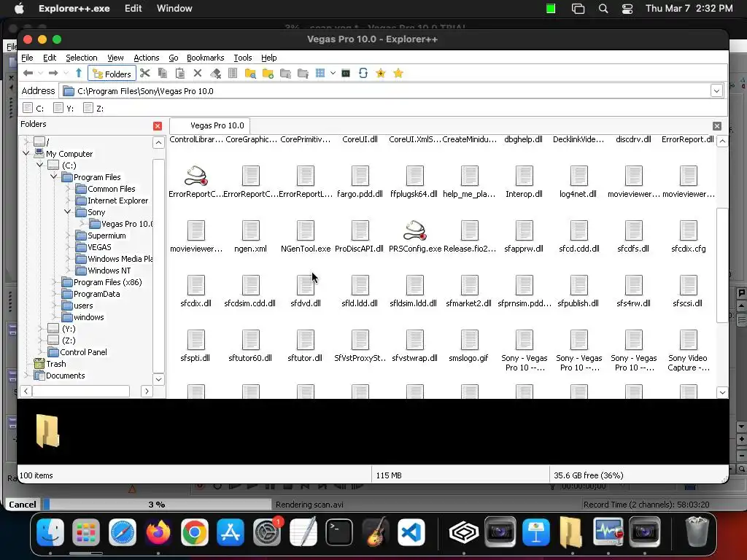The image size is (747, 560).
Task: Cancel rendering in Vegas Pro window
Action: point(23,505)
